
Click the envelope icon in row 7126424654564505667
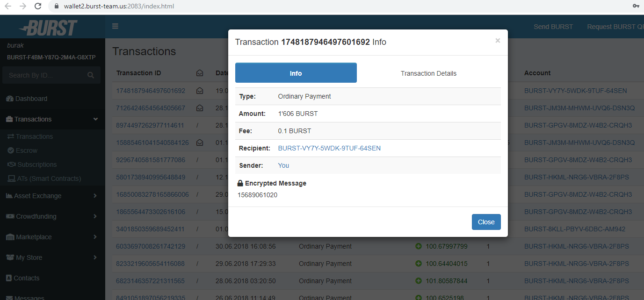[x=200, y=108]
